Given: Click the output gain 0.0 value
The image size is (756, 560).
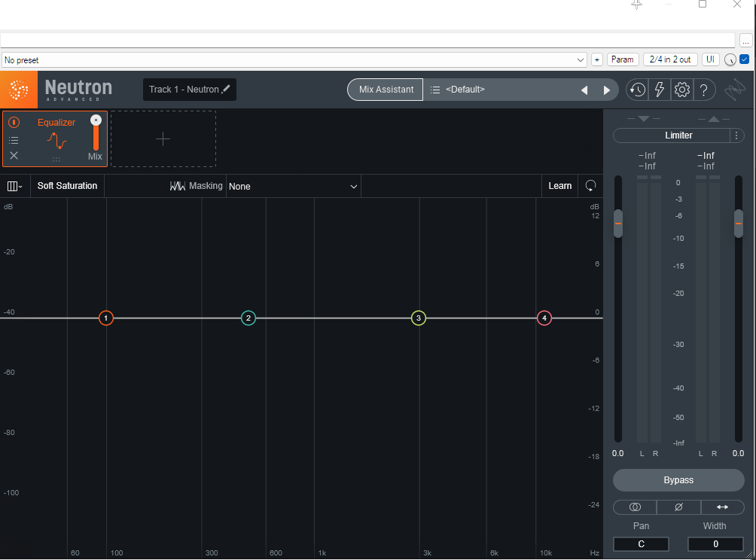Looking at the screenshot, I should tap(738, 453).
